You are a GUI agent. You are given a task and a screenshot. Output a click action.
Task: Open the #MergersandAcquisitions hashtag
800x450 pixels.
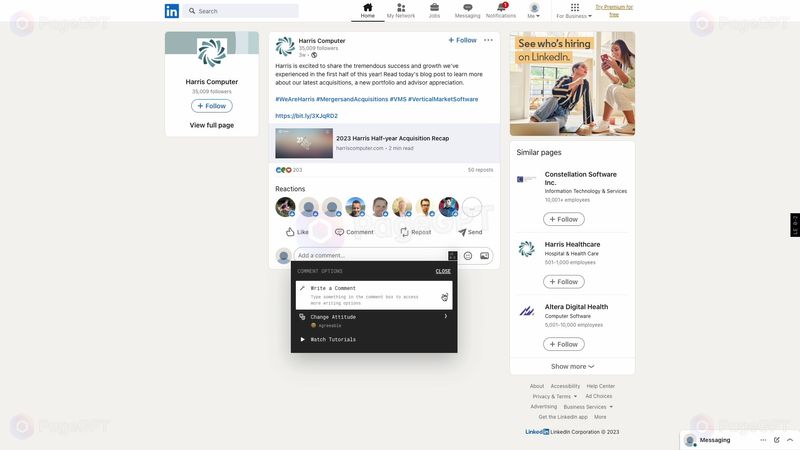click(x=352, y=99)
